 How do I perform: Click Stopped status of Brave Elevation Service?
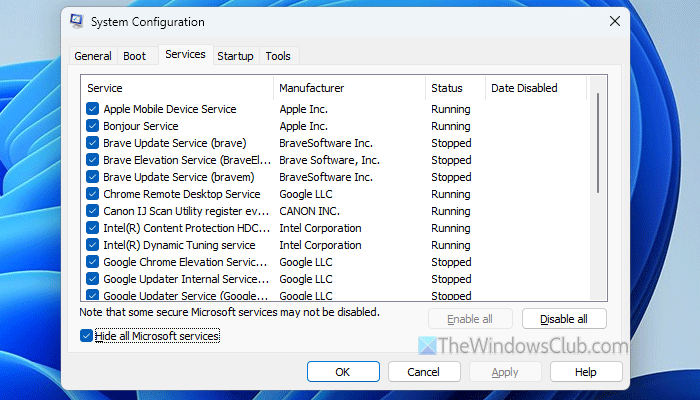[451, 160]
